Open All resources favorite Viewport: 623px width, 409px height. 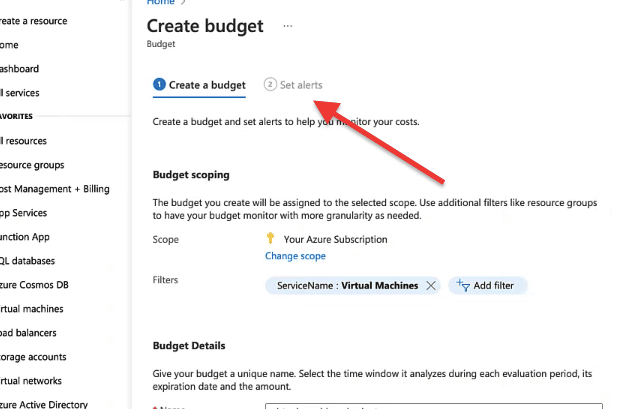[x=23, y=141]
